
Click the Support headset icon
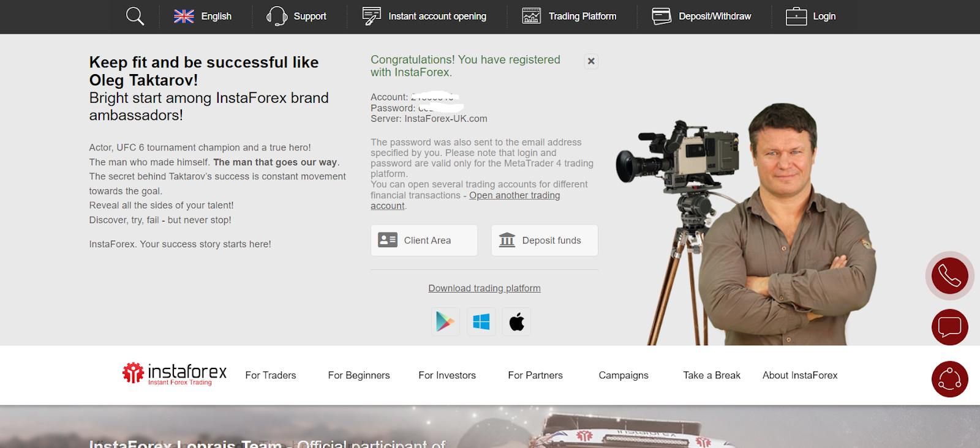tap(277, 16)
